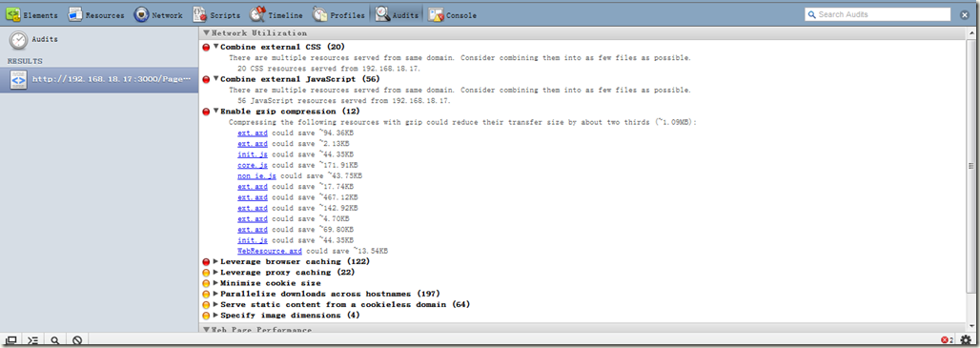Click the magnifier search icon in status bar

(x=55, y=340)
